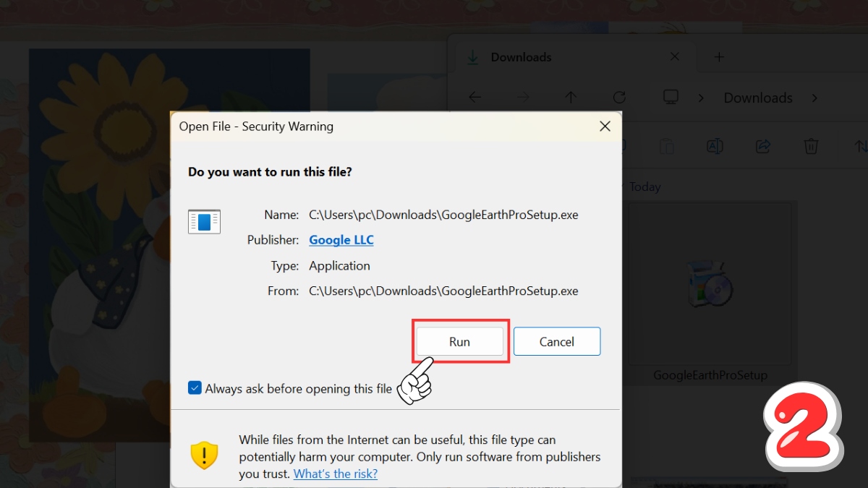Click Cancel in the Security Warning dialog
This screenshot has width=868, height=488.
(x=557, y=341)
